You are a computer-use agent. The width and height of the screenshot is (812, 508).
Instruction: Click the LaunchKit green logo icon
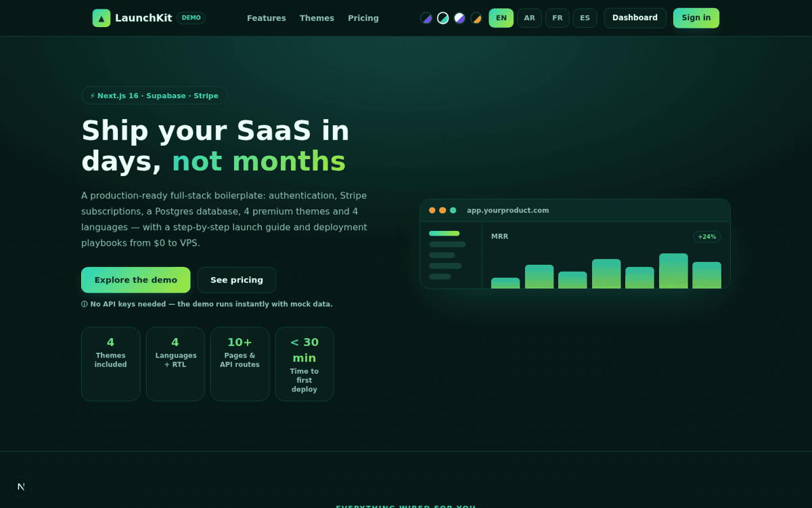(x=101, y=18)
